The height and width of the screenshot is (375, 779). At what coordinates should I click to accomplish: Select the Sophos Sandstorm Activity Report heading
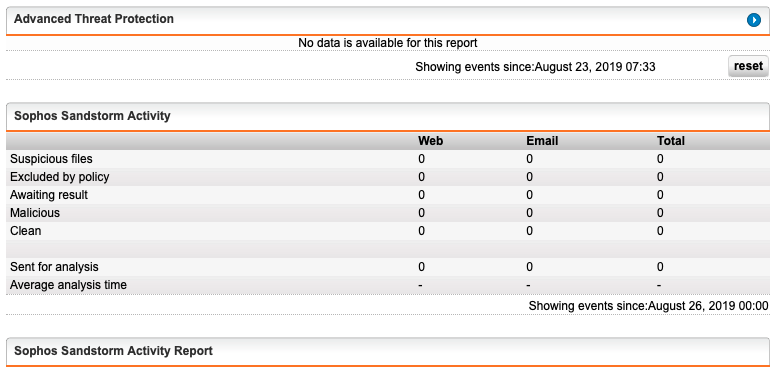pos(113,351)
